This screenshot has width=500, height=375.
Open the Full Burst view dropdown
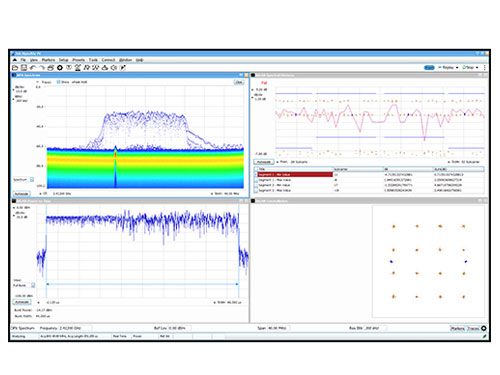[x=33, y=285]
